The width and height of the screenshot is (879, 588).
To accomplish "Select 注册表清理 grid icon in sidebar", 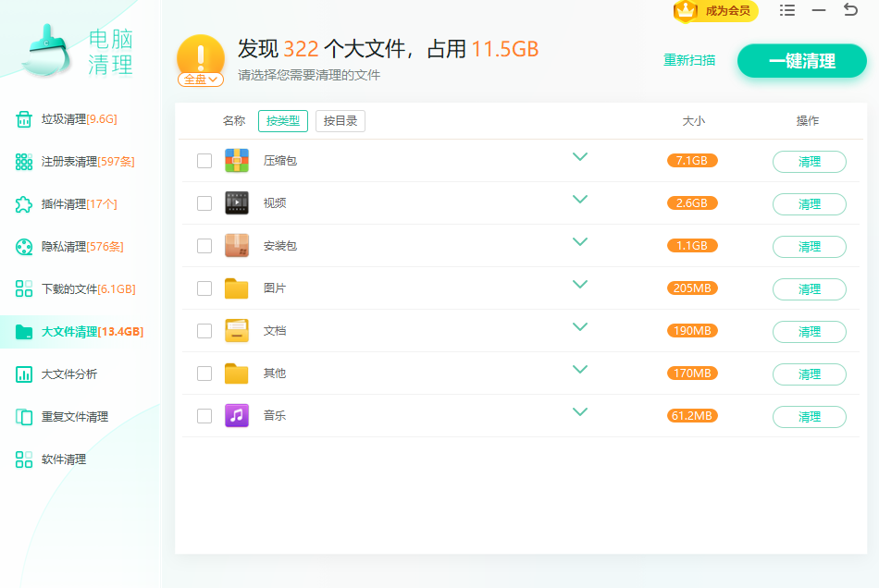I will (x=24, y=162).
